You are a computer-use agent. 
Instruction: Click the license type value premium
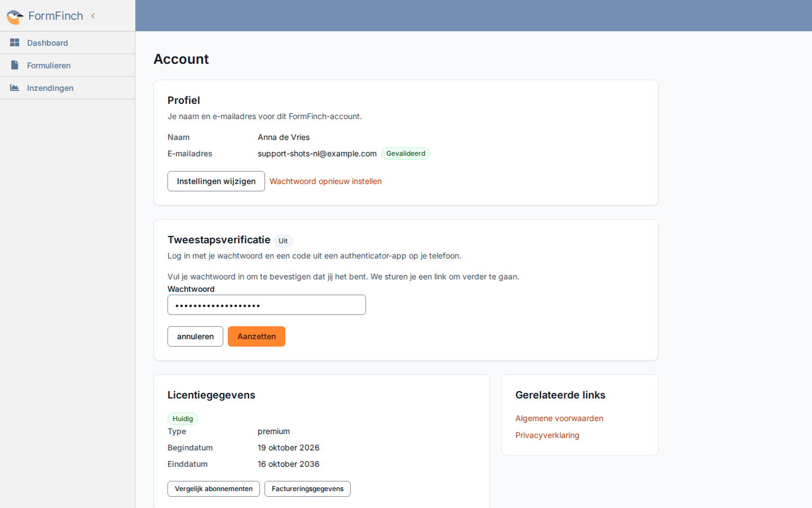click(273, 431)
